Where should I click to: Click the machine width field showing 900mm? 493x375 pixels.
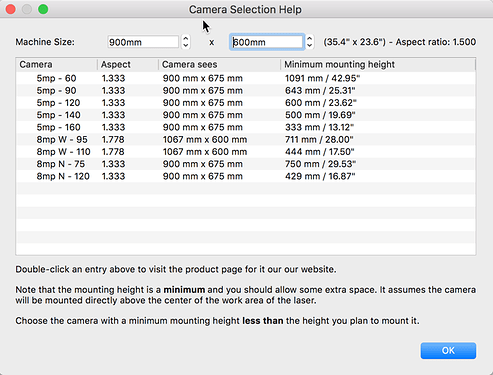click(x=143, y=42)
